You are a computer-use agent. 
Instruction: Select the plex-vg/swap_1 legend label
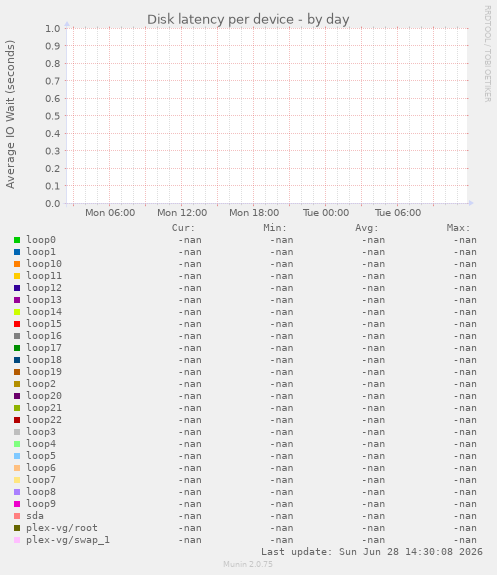coord(68,540)
